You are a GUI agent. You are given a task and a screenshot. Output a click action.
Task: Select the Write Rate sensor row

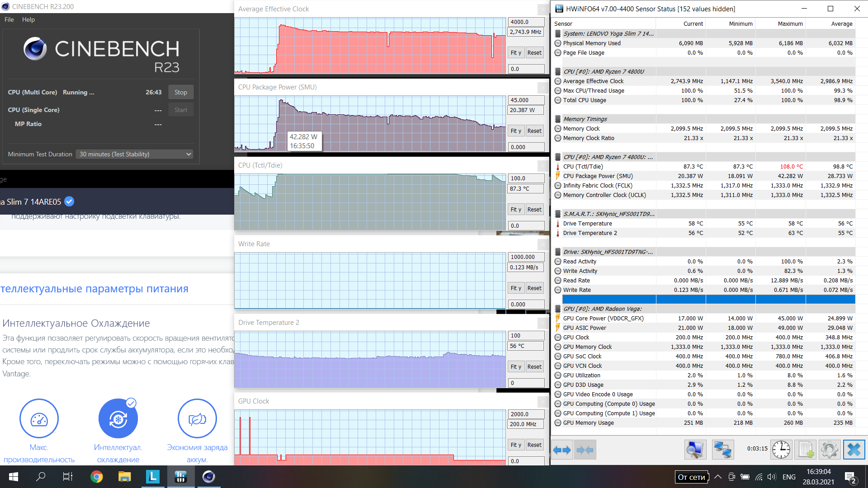[x=704, y=290]
